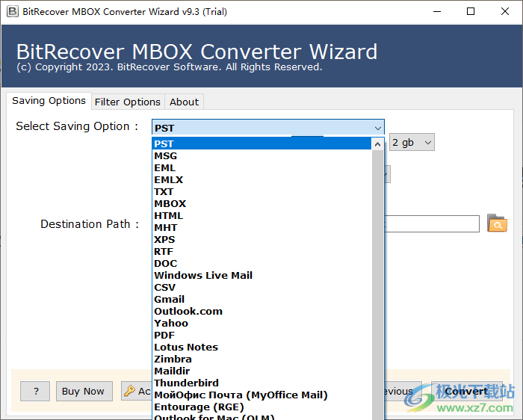Choose PDF from the format list
This screenshot has height=420, width=523.
[x=261, y=336]
